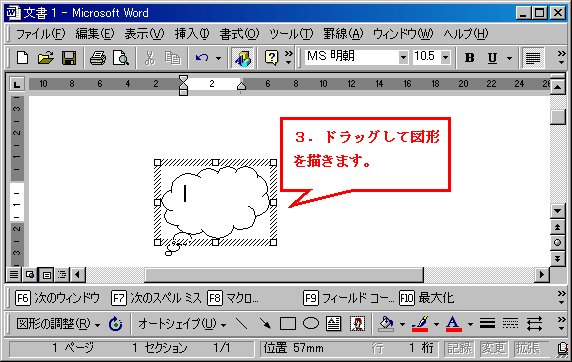Click the New blank document icon

23,58
